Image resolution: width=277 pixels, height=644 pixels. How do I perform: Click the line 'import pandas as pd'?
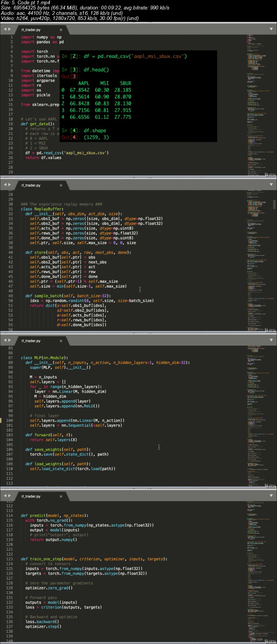click(42, 42)
